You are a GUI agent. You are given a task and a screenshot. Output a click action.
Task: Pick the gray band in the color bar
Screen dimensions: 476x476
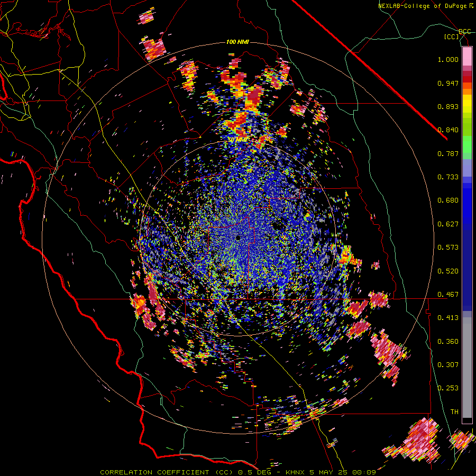tap(467, 368)
